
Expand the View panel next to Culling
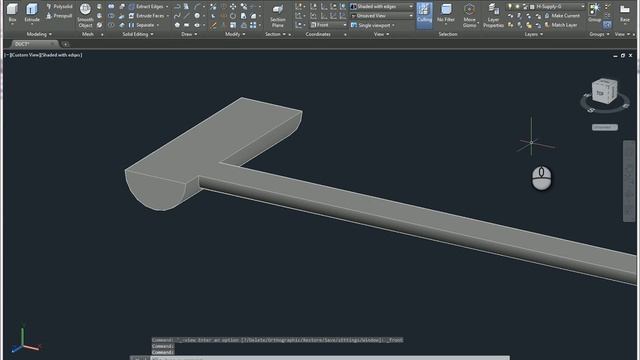(382, 34)
